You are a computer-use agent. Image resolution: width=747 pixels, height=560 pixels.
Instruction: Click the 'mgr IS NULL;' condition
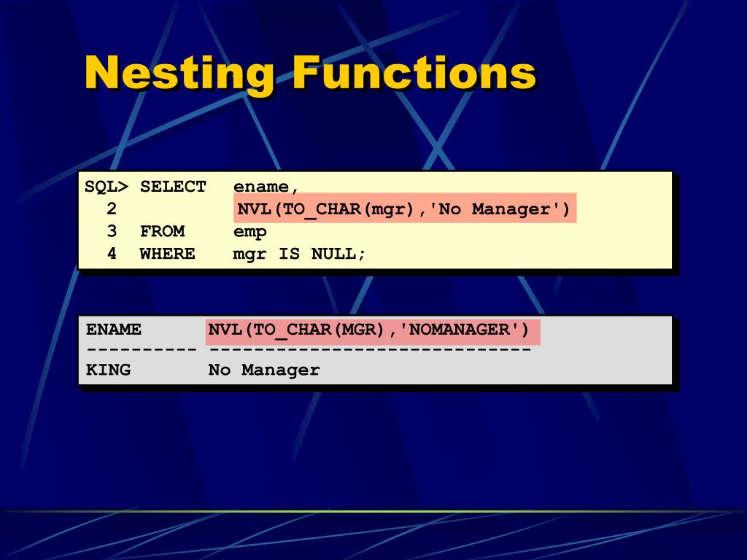pos(299,254)
